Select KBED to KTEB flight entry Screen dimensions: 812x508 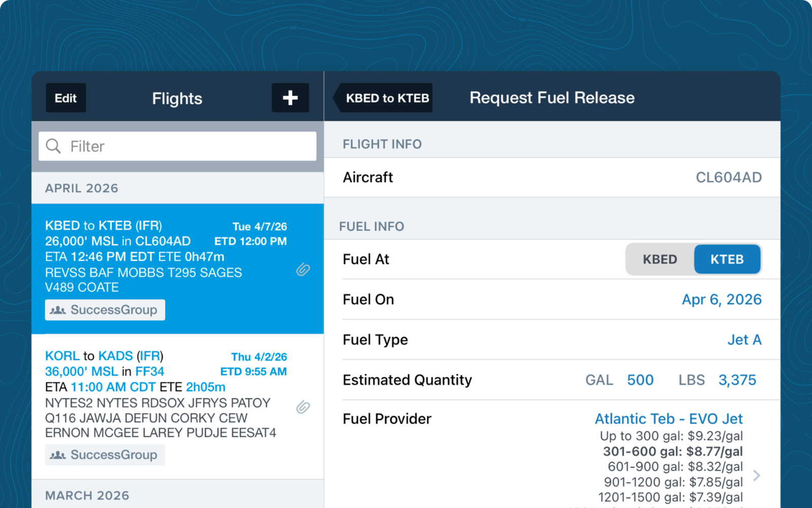coord(178,269)
